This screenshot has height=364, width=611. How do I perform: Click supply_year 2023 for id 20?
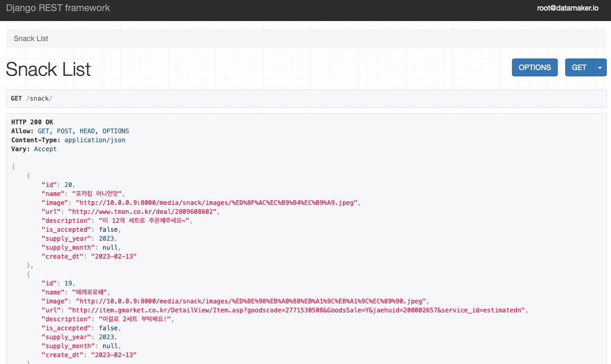[x=106, y=239]
